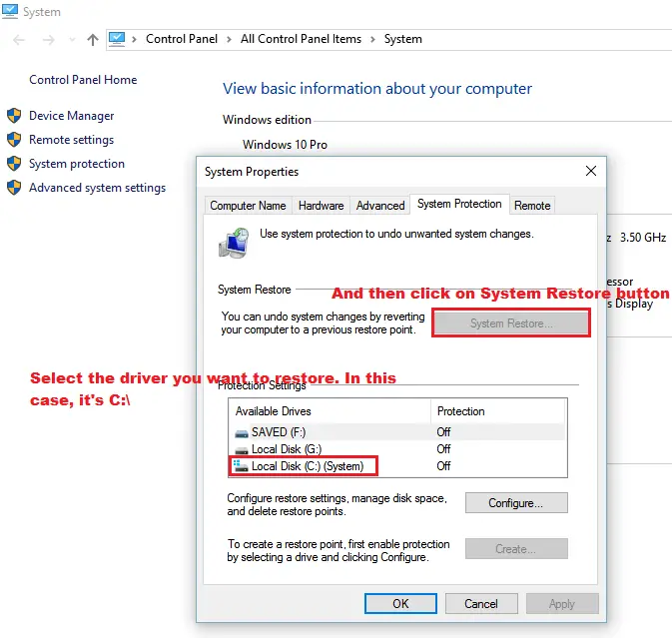Click System window title icon

click(10, 11)
